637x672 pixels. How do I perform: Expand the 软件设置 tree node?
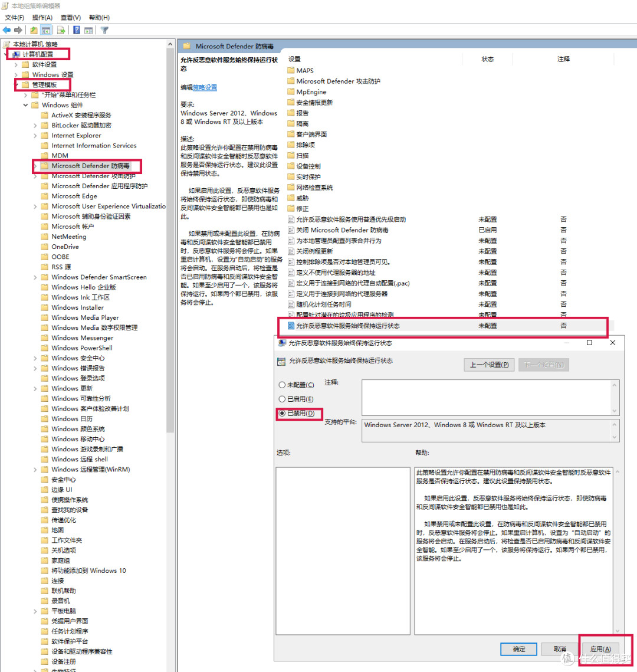point(17,65)
